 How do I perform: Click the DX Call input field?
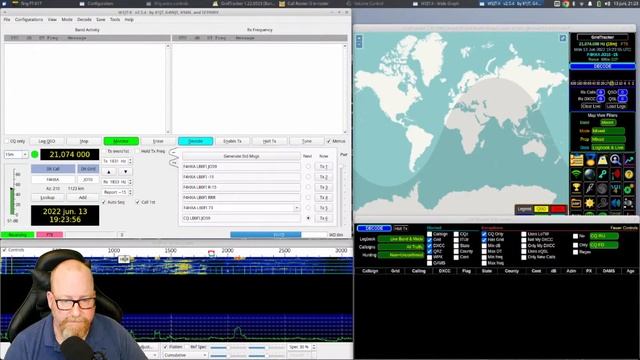coord(53,180)
